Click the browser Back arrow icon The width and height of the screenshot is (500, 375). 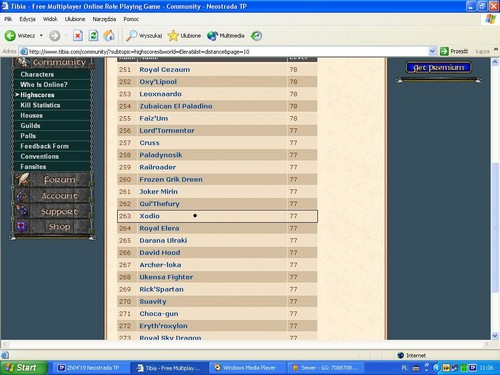(x=10, y=35)
